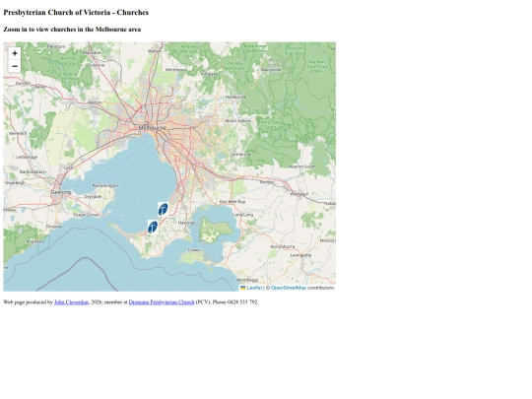
Task: Click the Portarlington label on map
Action: click(105, 185)
